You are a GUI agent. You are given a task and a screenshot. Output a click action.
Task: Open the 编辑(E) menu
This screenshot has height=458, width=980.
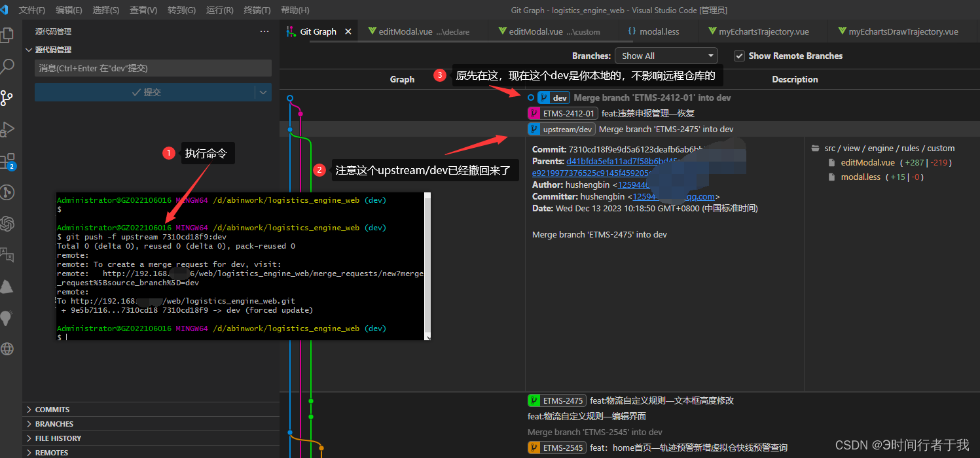click(69, 10)
